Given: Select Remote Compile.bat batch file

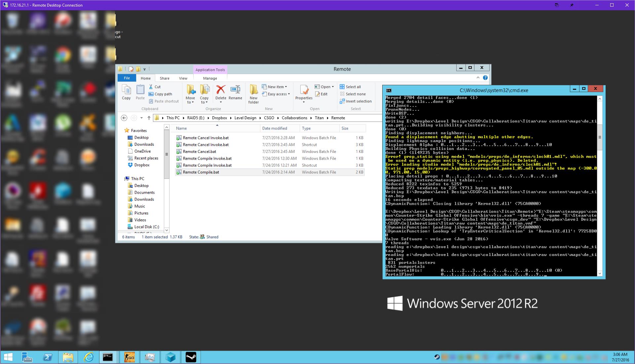Looking at the screenshot, I should 270,172.
